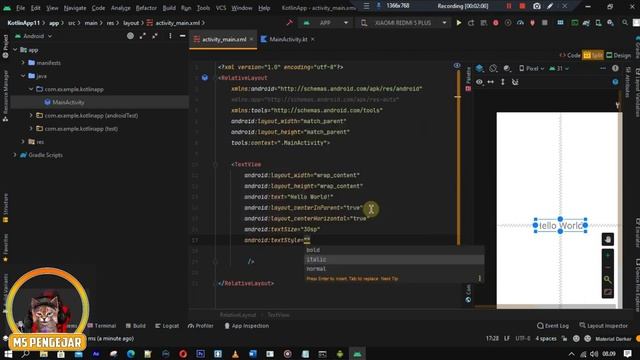Select the Hello World TextView in the preview
The height and width of the screenshot is (360, 640).
[560, 225]
